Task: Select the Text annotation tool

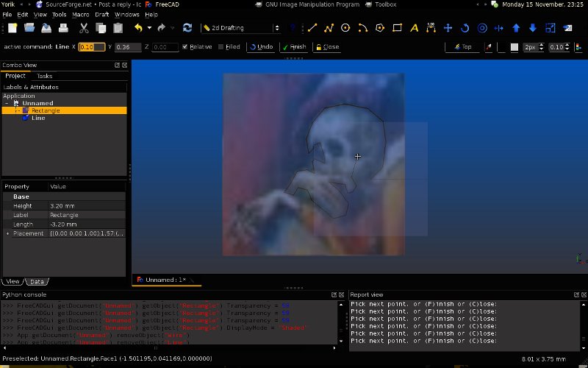Action: 415,29
